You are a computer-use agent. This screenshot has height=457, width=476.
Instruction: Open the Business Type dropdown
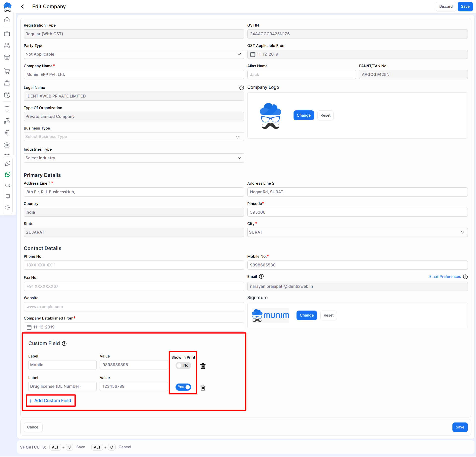tap(134, 137)
